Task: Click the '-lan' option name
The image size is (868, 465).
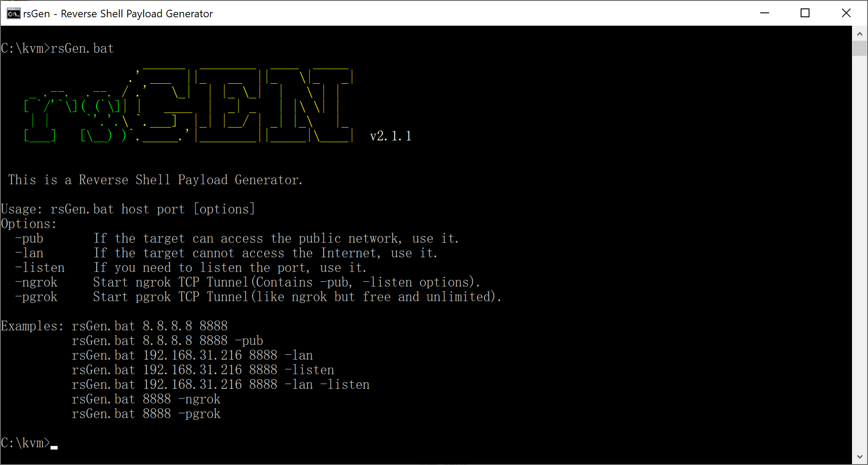Action: point(29,253)
